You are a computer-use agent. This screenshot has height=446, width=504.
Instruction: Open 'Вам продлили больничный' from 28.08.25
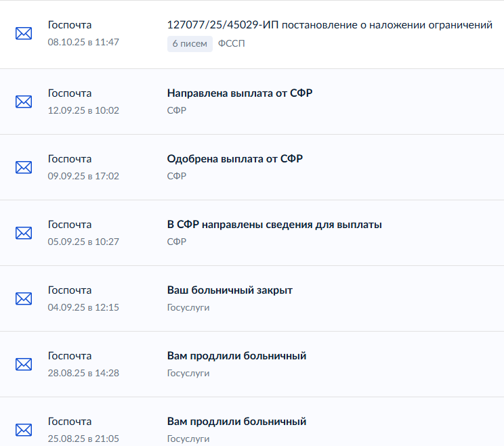click(x=236, y=356)
